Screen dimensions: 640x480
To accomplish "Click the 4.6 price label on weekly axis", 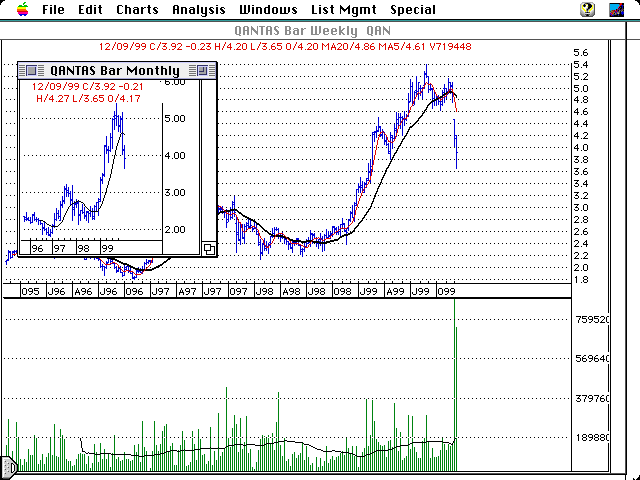I will (x=580, y=112).
